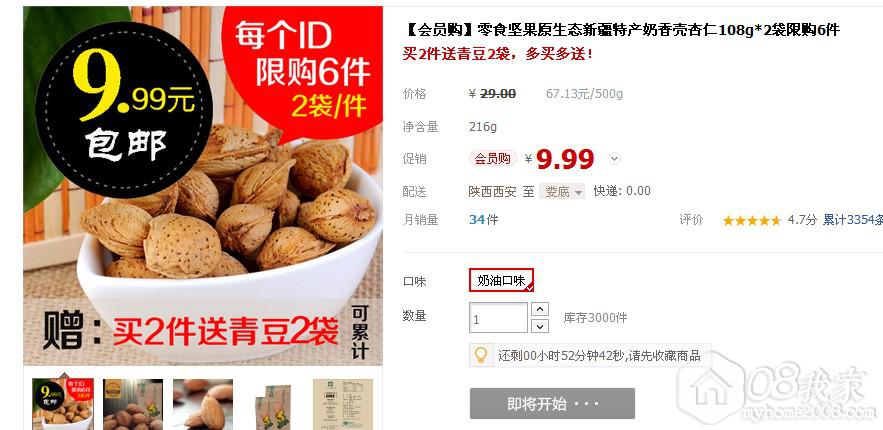Click the main almond product image
The height and width of the screenshot is (430, 883).
(x=203, y=186)
